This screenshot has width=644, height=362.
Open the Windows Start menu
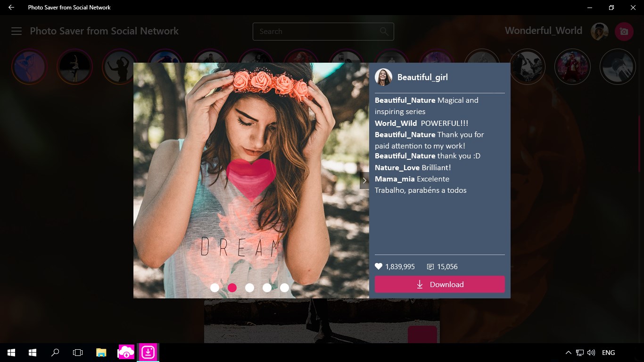tap(10, 352)
